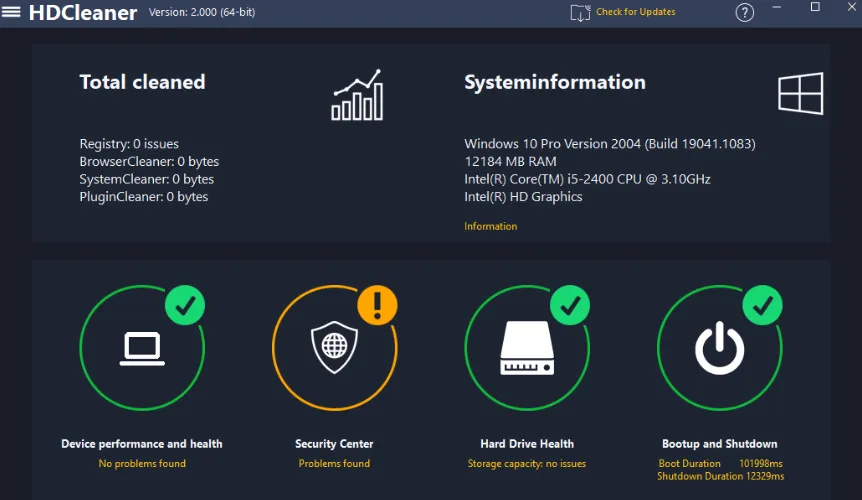Click the Device performance and health label
Image resolution: width=862 pixels, height=500 pixels.
(x=142, y=444)
